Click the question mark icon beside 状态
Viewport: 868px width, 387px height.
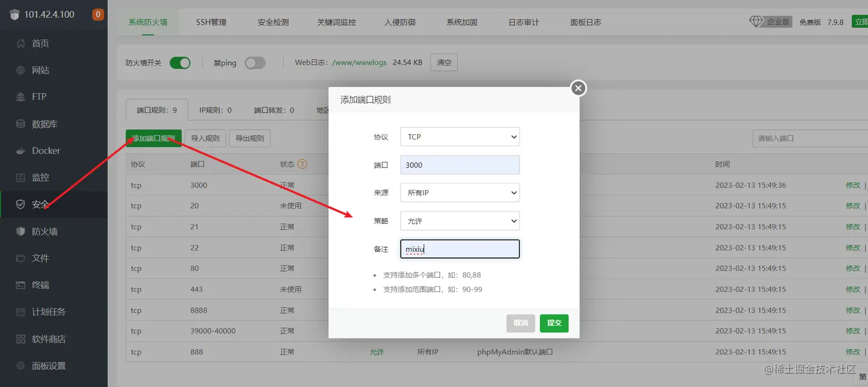point(302,164)
